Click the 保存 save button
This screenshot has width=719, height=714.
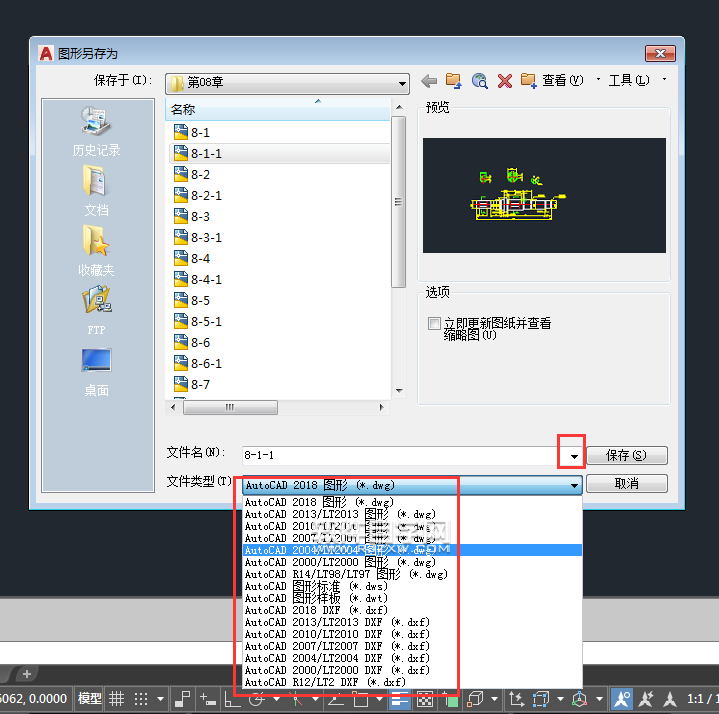pyautogui.click(x=626, y=455)
